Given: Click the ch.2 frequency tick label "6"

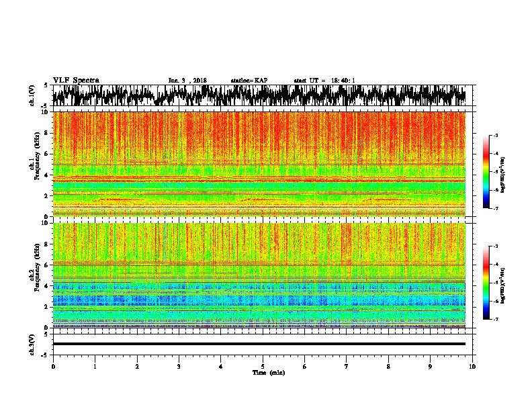Looking at the screenshot, I should point(46,265).
